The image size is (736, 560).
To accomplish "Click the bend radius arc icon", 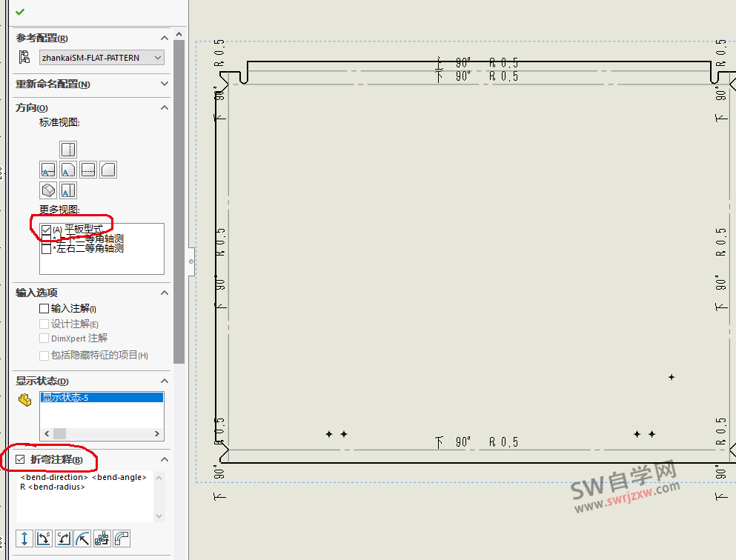I will tap(82, 538).
